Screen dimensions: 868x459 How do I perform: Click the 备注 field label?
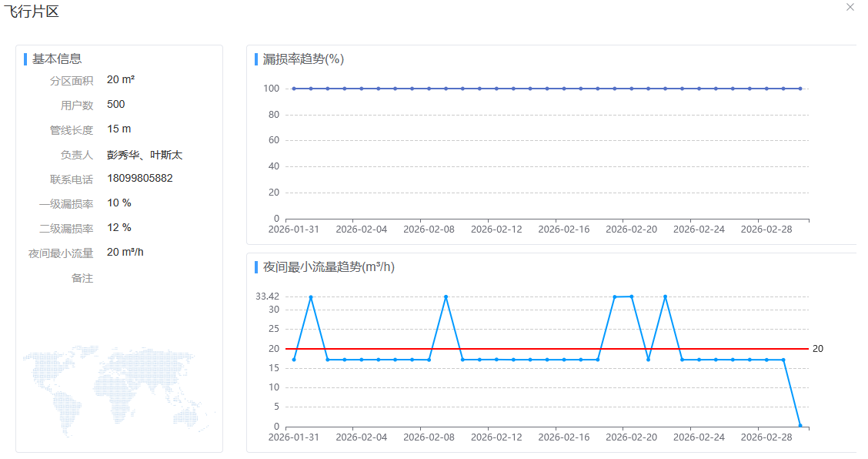point(82,278)
